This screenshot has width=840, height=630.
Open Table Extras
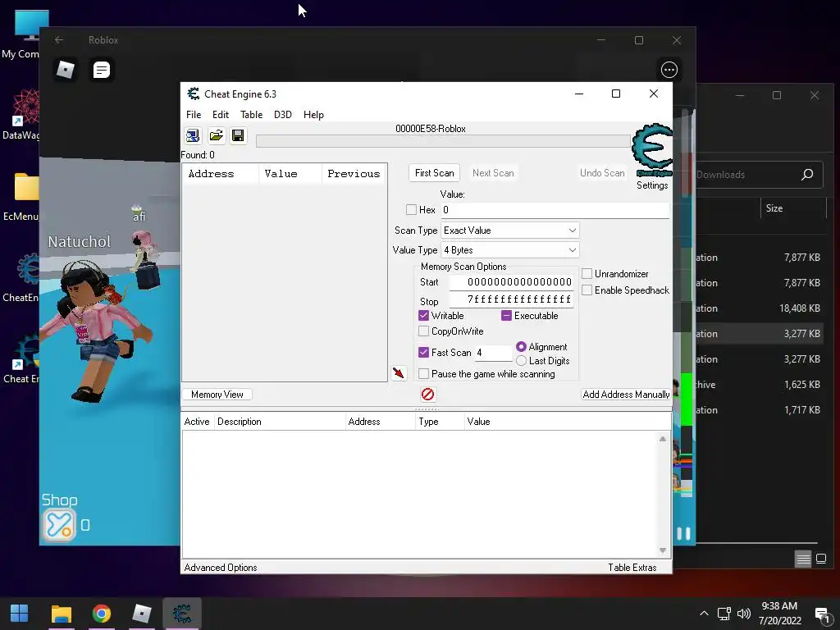coord(632,568)
